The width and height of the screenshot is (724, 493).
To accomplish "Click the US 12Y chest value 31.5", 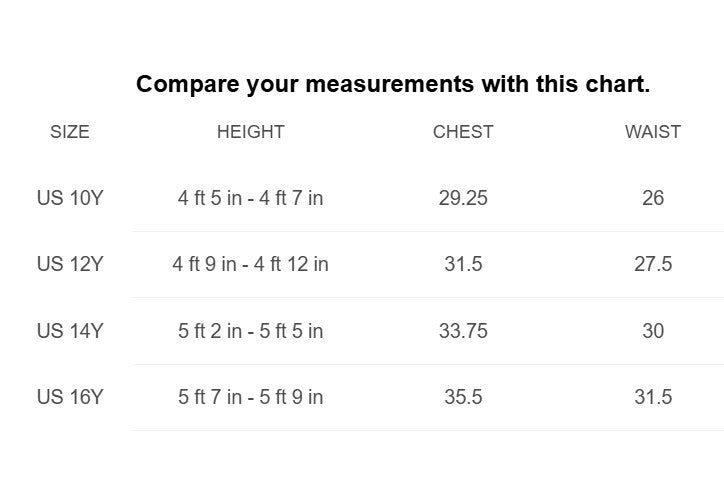I will (463, 265).
